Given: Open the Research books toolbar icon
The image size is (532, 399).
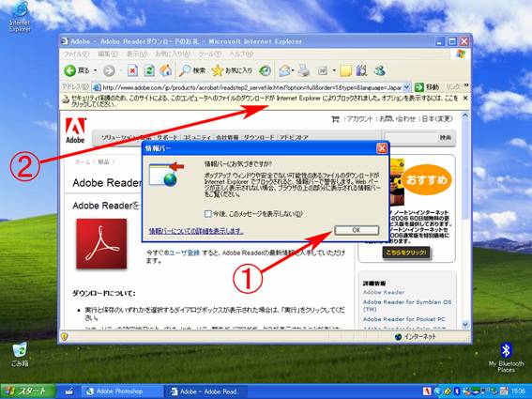Looking at the screenshot, I should [361, 70].
